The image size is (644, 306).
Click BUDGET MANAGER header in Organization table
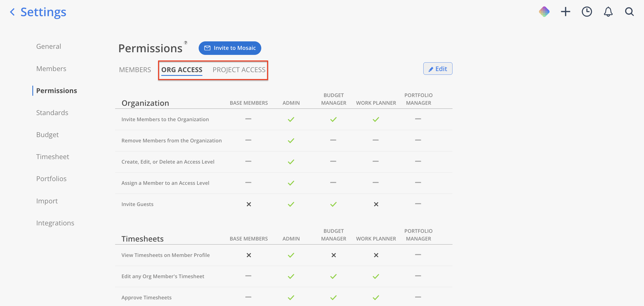334,99
